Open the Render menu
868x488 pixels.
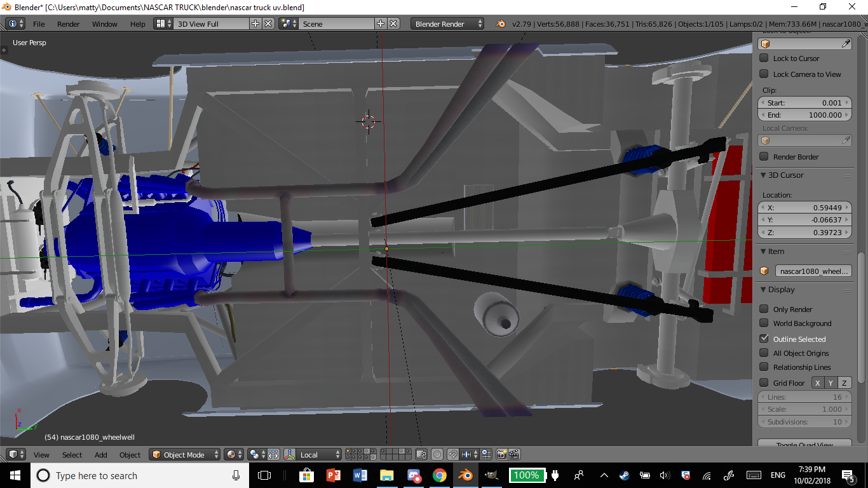tap(69, 24)
